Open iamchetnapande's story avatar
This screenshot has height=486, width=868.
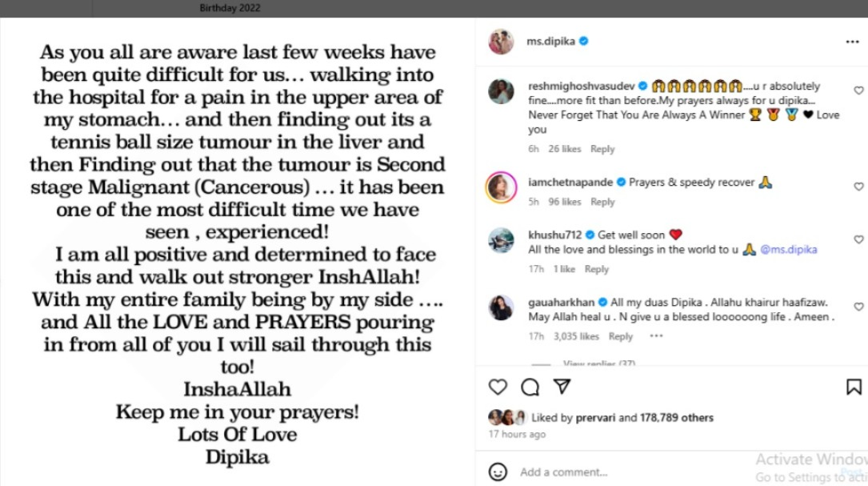(502, 188)
